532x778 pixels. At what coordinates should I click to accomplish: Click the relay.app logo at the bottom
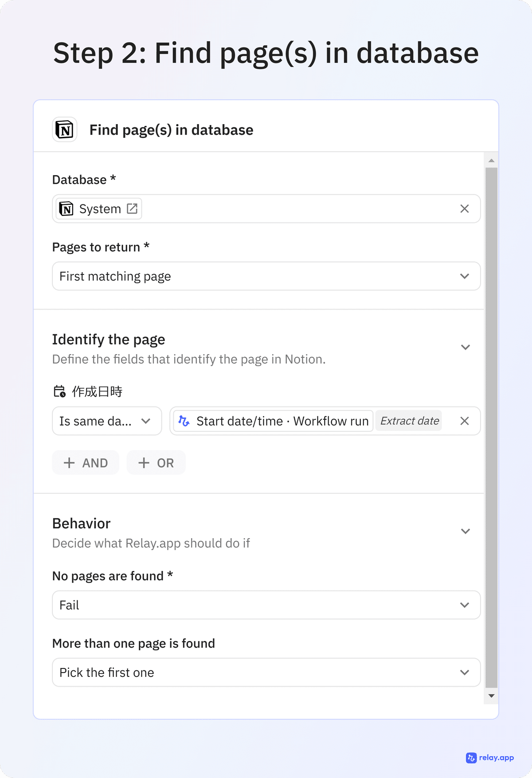pos(490,758)
